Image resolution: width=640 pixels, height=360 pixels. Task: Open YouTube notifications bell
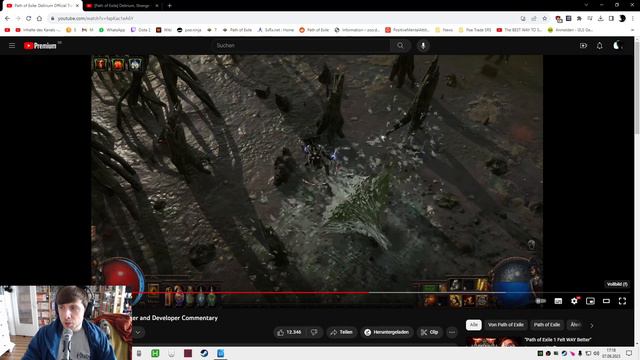600,46
